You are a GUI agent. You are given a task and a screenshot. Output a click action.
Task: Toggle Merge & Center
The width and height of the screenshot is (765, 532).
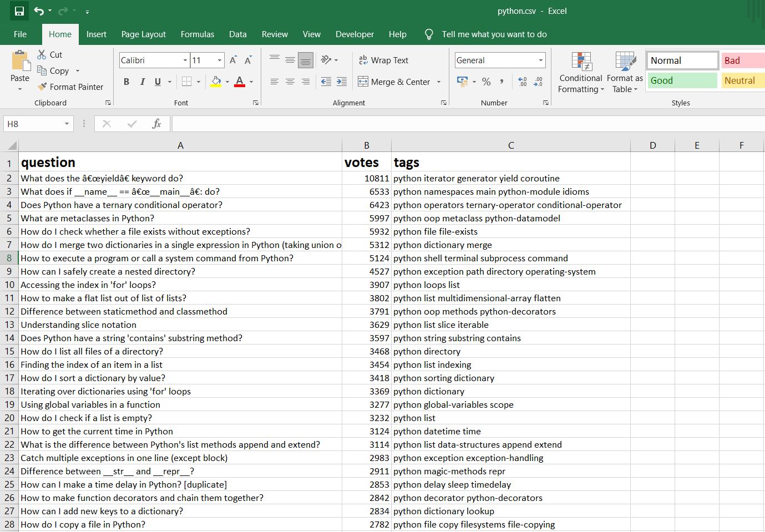[394, 82]
